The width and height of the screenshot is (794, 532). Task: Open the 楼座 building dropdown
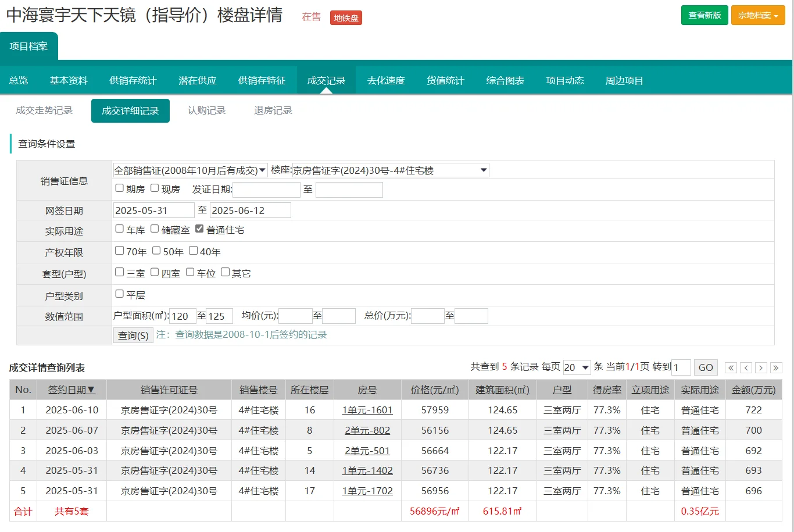click(390, 170)
